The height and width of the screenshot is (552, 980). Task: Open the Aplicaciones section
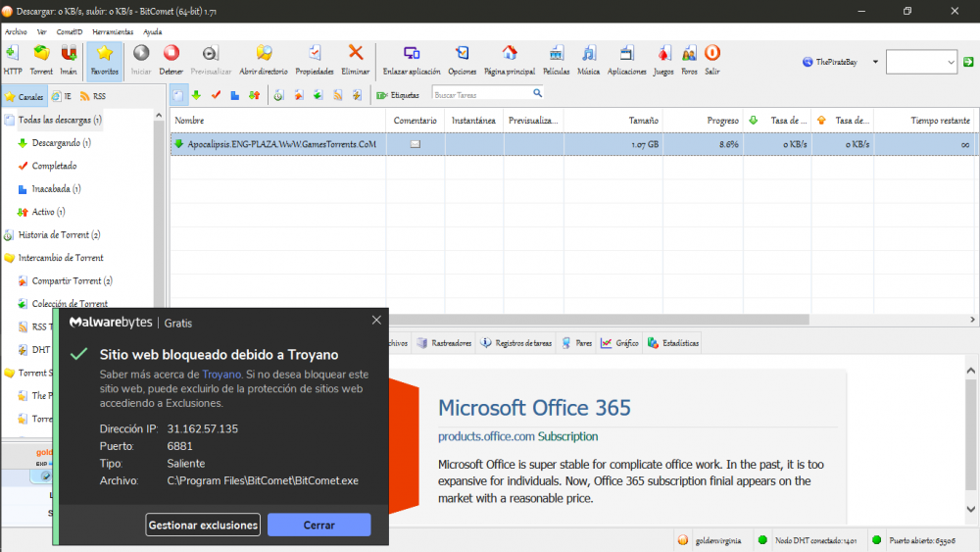point(627,60)
